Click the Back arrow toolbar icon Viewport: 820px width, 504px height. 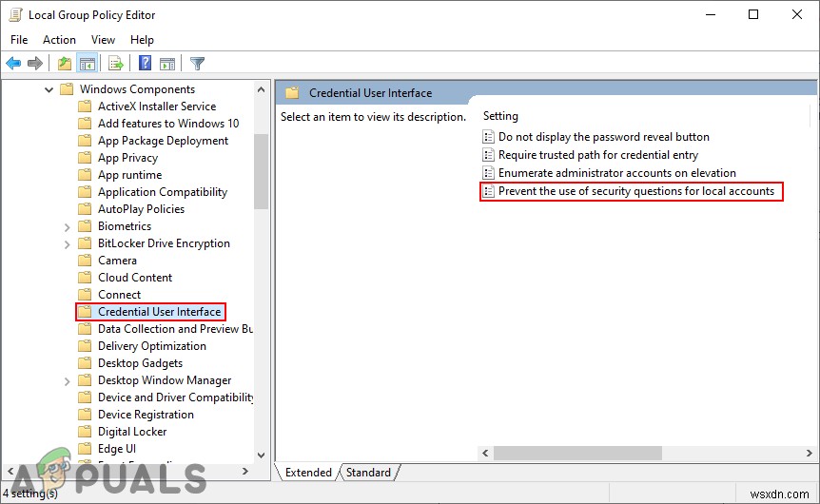point(13,64)
